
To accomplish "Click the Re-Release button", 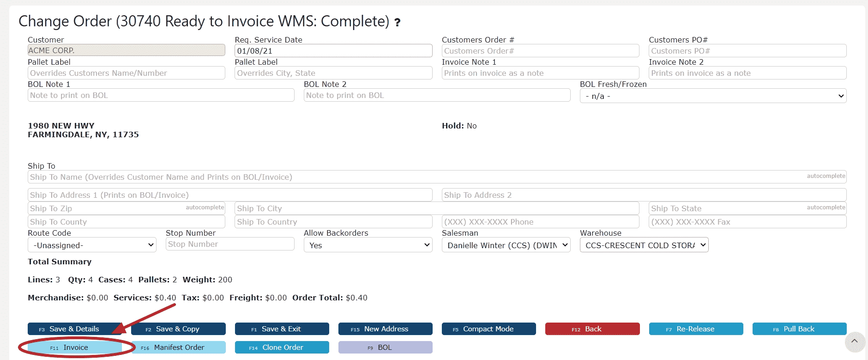I will [696, 329].
